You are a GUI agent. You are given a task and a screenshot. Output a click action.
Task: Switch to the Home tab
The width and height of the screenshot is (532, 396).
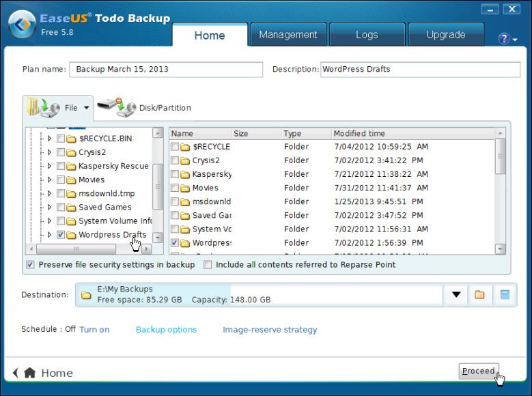pos(210,36)
